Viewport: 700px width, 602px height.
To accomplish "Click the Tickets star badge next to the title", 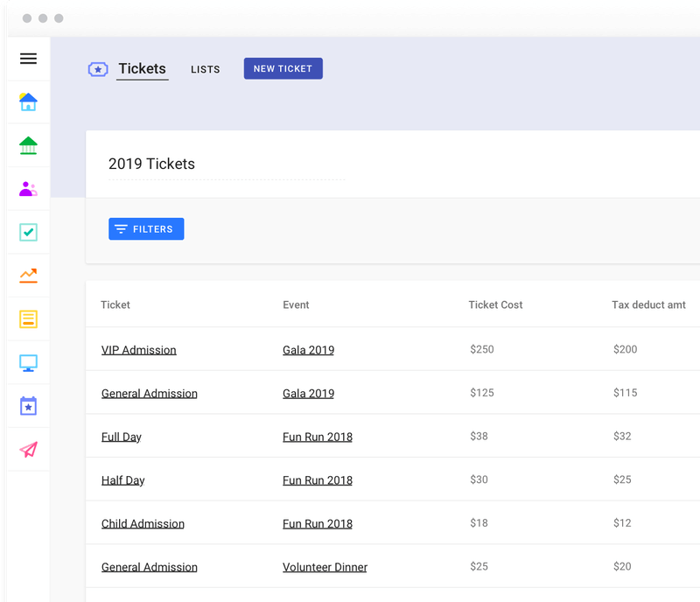I will click(97, 68).
